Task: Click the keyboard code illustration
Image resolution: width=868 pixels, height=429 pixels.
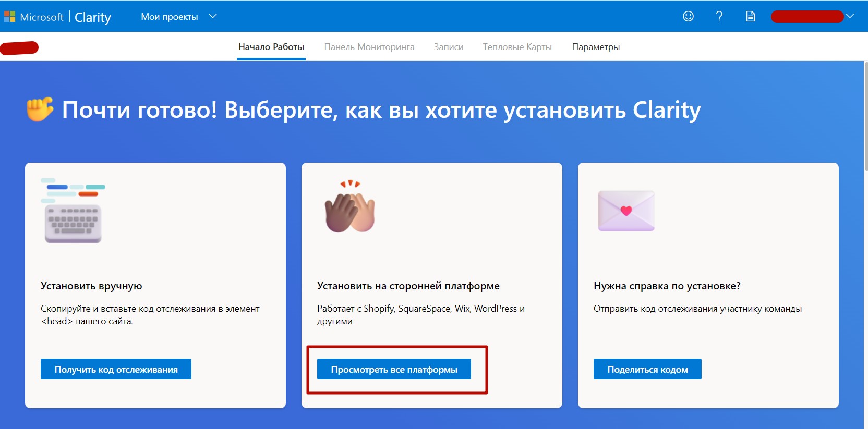Action: click(73, 211)
